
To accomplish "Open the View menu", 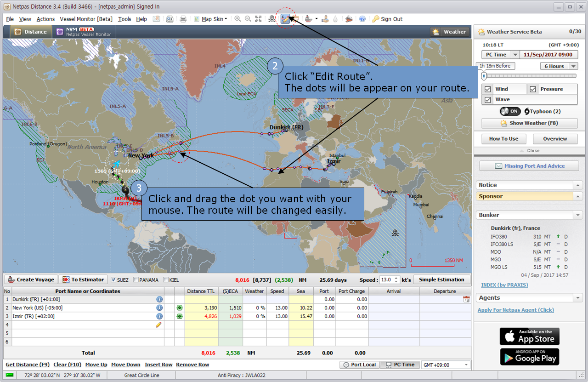I will pyautogui.click(x=25, y=19).
